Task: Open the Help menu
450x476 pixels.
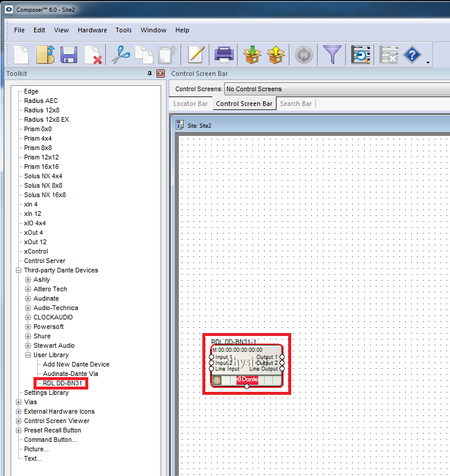Action: pos(182,30)
